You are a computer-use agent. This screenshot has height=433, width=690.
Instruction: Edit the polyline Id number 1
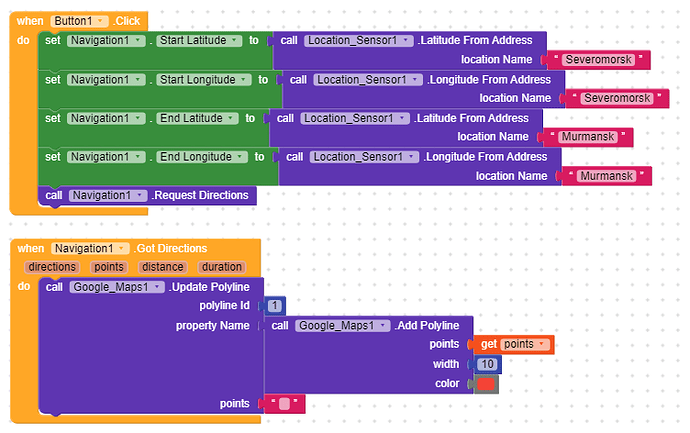(x=274, y=305)
